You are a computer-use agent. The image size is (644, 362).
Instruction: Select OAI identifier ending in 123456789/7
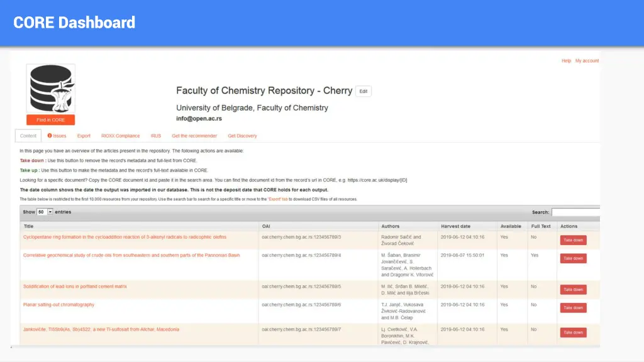coord(301,329)
